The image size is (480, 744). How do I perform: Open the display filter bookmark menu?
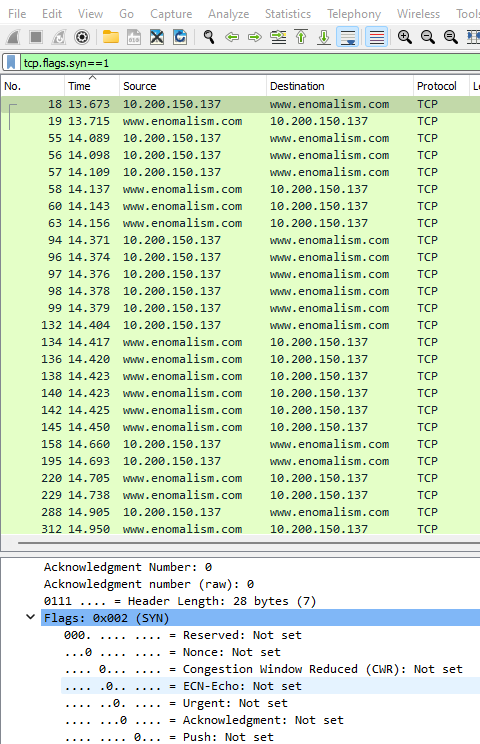coord(11,63)
